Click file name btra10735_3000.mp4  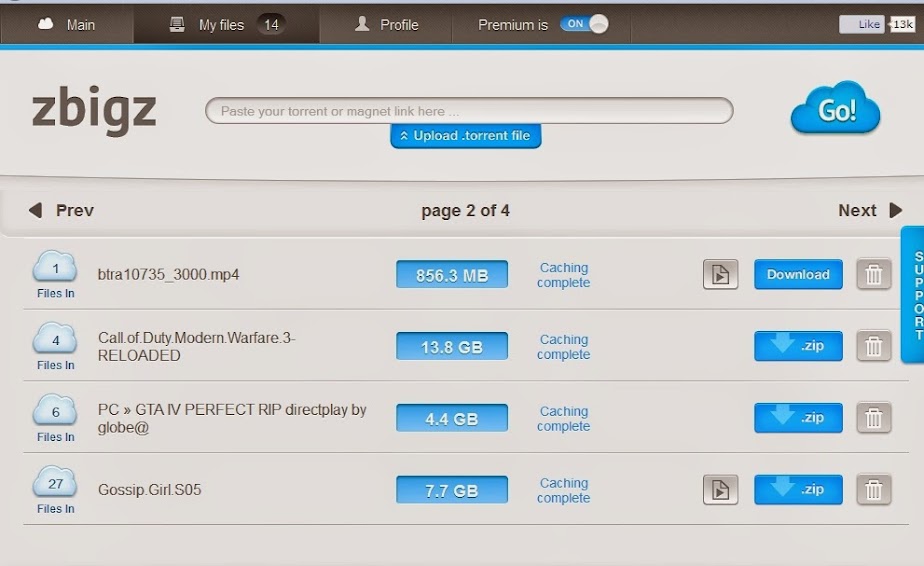point(169,275)
